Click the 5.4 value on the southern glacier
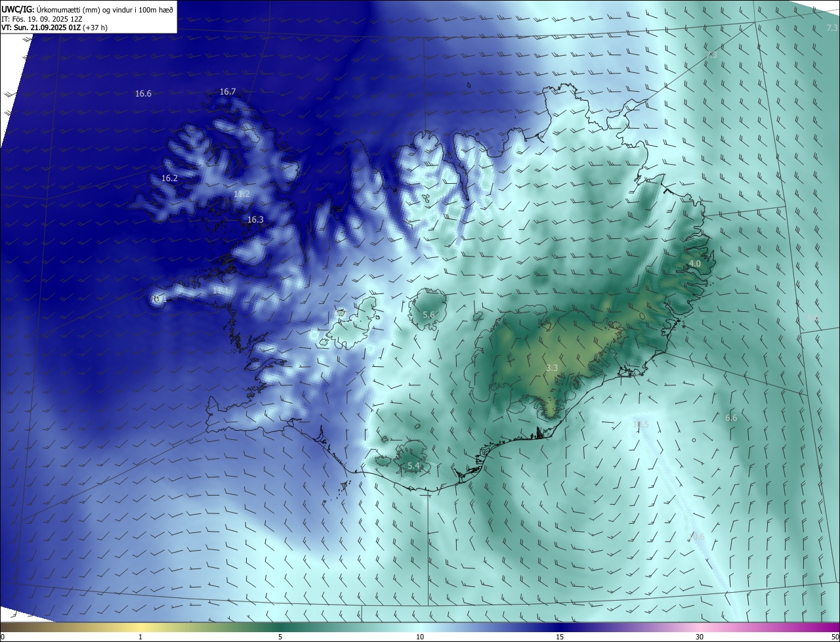840x642 pixels. pos(413,466)
